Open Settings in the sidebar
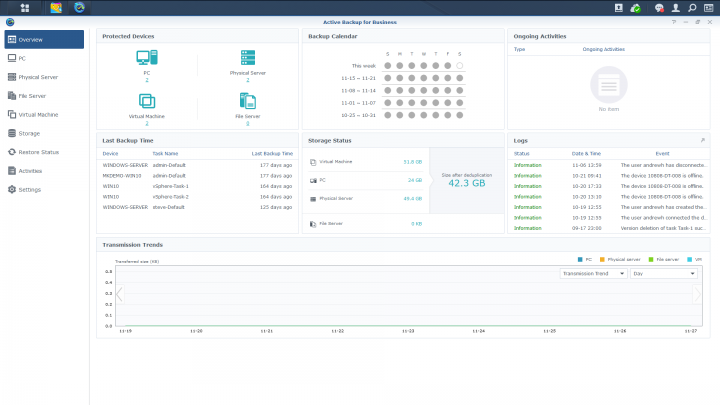 [30, 189]
